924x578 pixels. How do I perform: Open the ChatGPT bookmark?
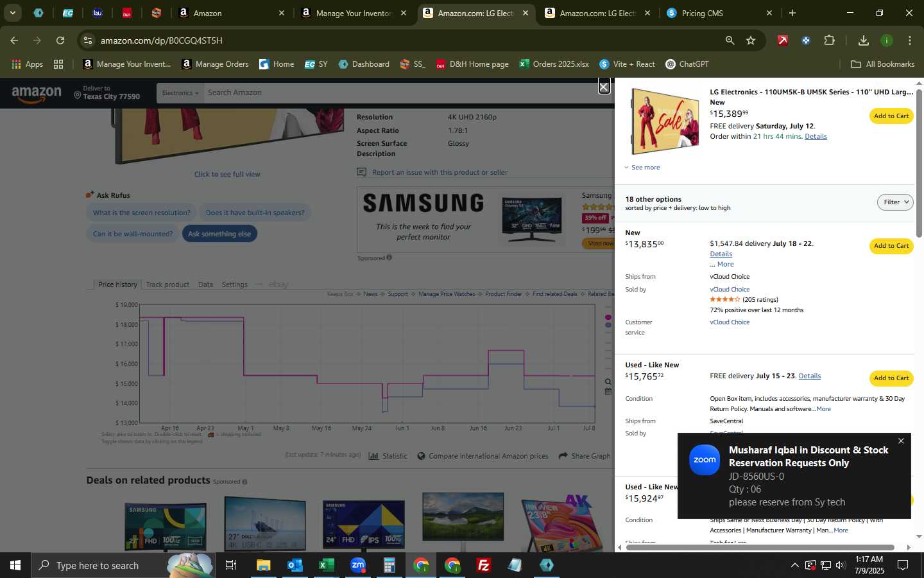(x=687, y=64)
